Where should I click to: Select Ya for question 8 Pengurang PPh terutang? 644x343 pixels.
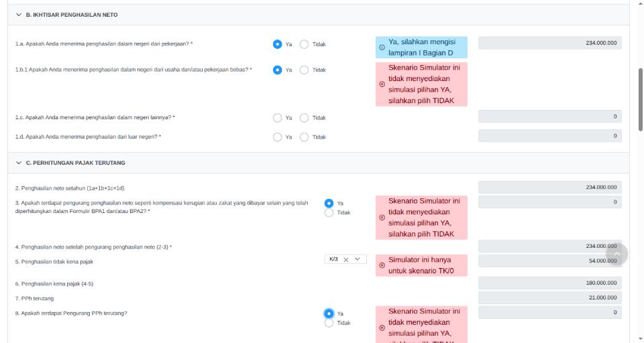click(329, 314)
